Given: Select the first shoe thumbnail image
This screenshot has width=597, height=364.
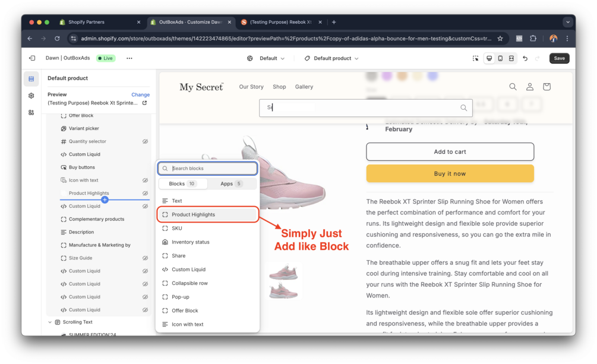Looking at the screenshot, I should pyautogui.click(x=283, y=272).
